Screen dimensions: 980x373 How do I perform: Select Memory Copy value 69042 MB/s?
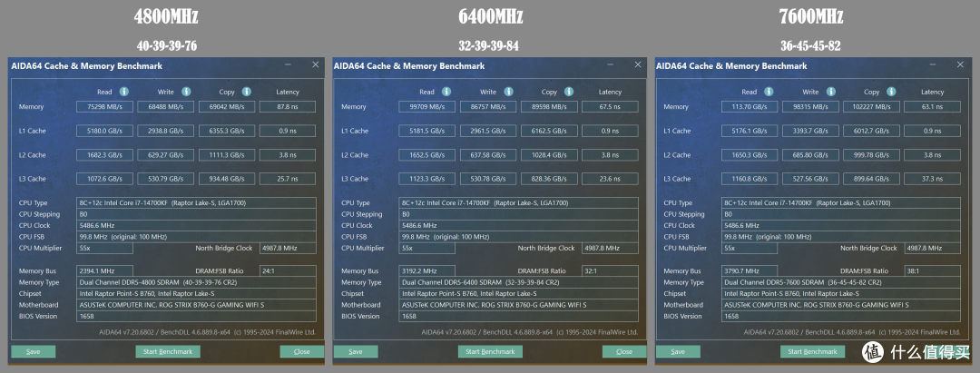point(227,107)
